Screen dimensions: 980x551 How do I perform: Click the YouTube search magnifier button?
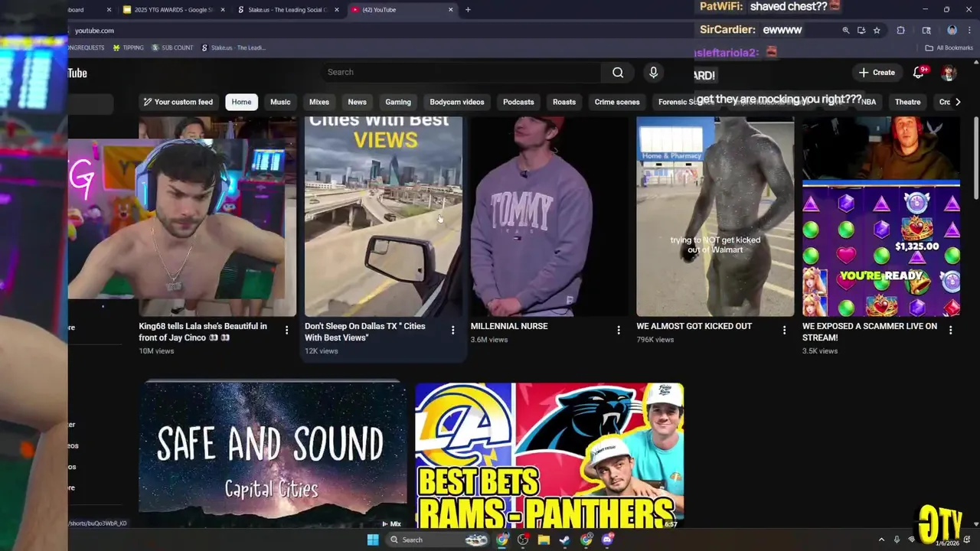click(618, 73)
